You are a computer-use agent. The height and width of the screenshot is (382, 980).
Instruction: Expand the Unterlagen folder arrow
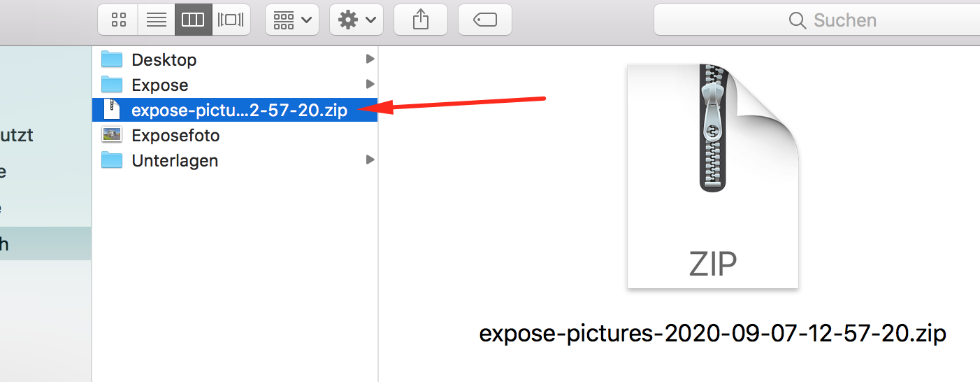tap(370, 160)
